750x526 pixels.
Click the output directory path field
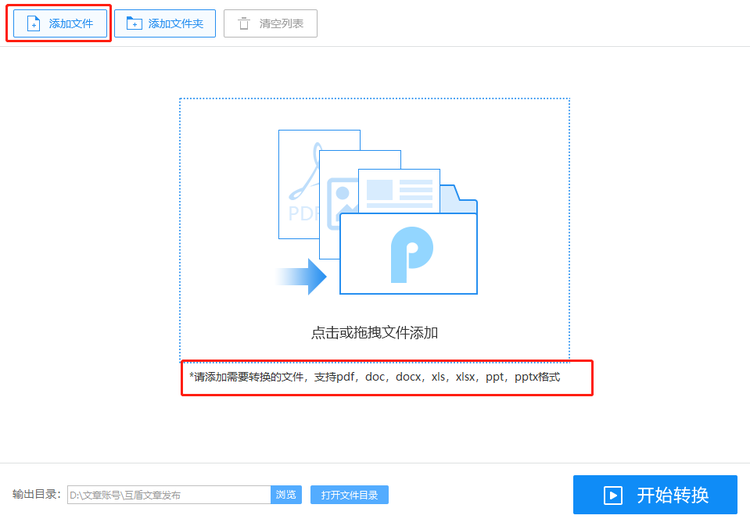169,495
